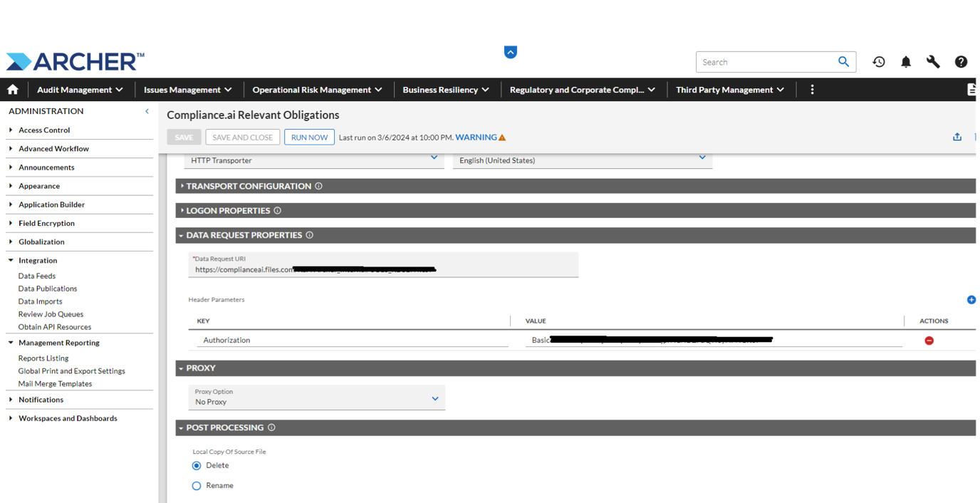Viewport: 980px width, 503px height.
Task: Click the orange warning triangle icon
Action: coord(502,138)
